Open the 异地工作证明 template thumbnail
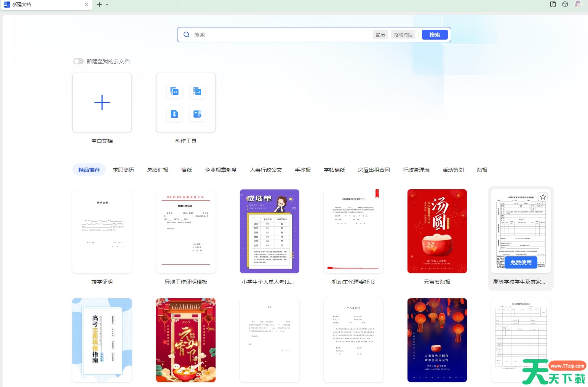Screen dimensions: 588x387 tap(186, 231)
